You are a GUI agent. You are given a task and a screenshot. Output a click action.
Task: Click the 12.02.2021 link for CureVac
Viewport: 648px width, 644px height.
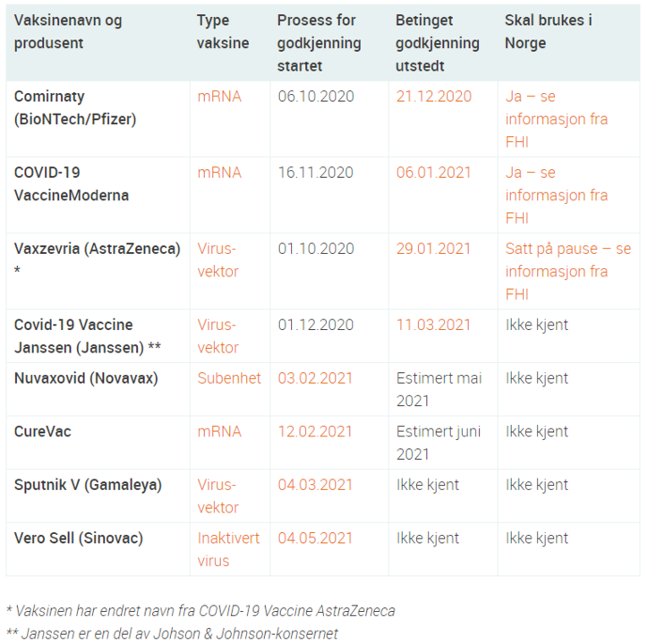(x=316, y=432)
